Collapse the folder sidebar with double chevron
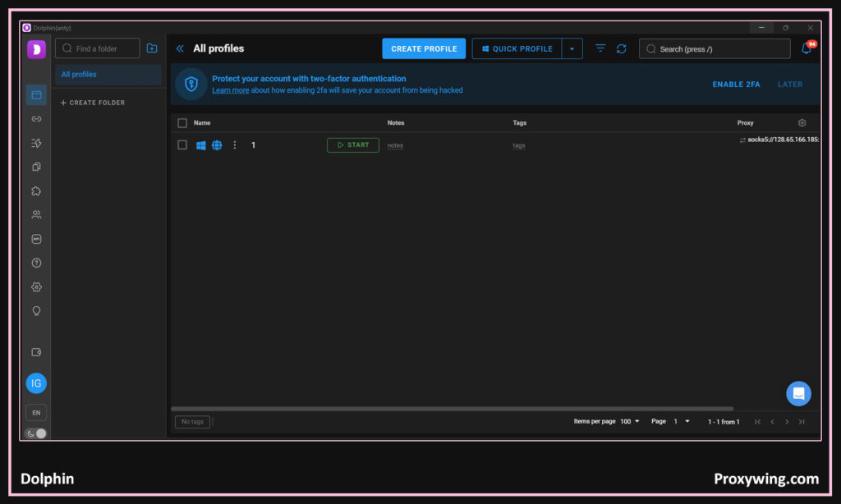The height and width of the screenshot is (504, 841). (x=180, y=49)
